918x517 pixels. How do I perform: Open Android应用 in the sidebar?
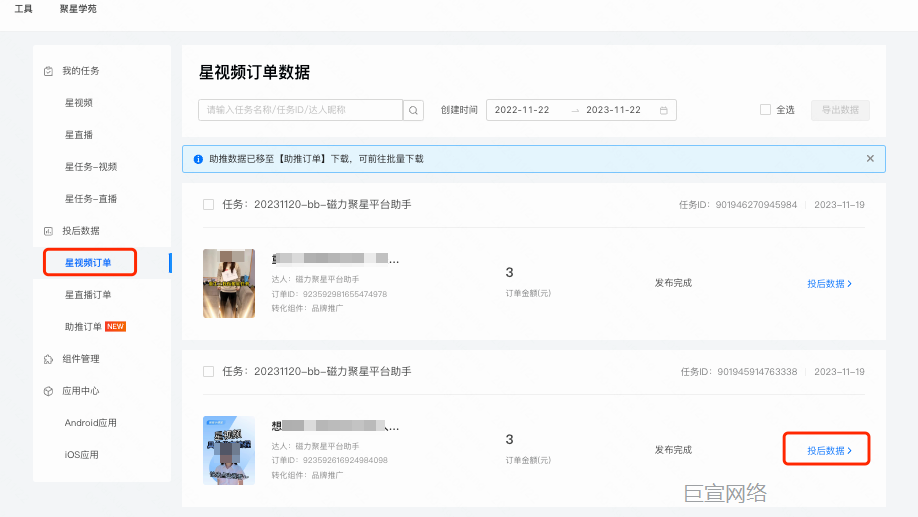pos(91,423)
